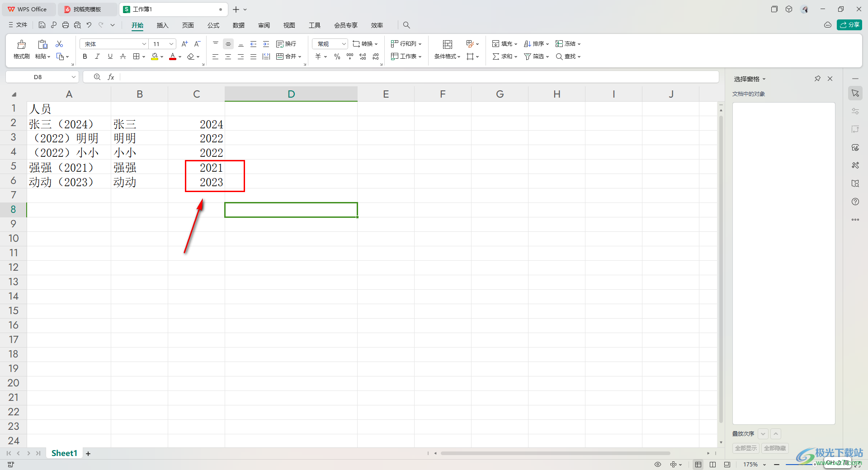Image resolution: width=868 pixels, height=470 pixels.
Task: Open the number format dropdown (常规)
Action: pyautogui.click(x=344, y=44)
